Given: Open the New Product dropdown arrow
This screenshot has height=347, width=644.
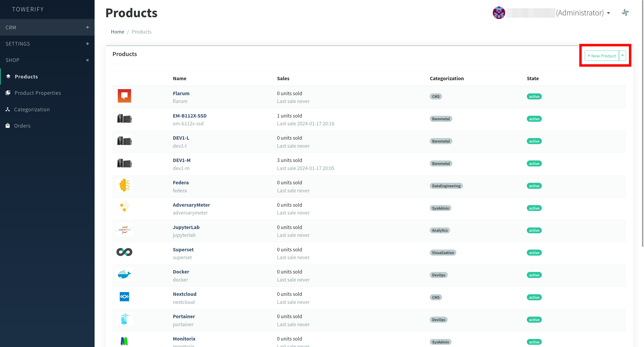Looking at the screenshot, I should pyautogui.click(x=622, y=56).
